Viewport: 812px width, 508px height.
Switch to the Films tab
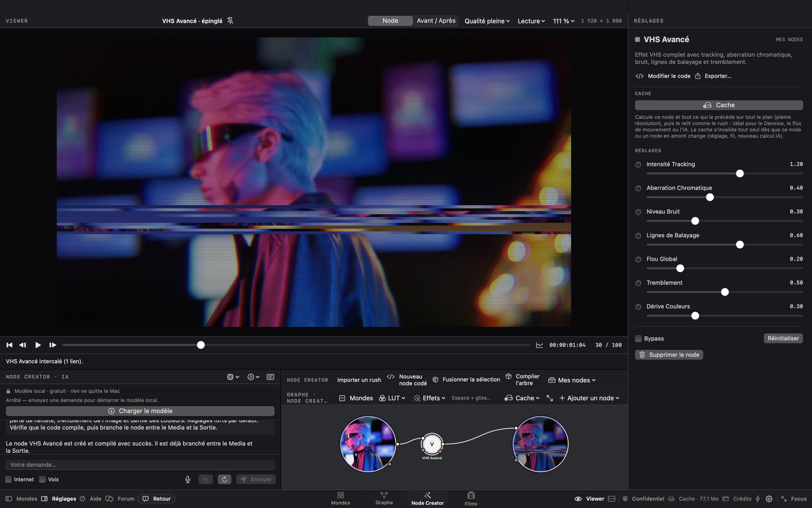[471, 499]
